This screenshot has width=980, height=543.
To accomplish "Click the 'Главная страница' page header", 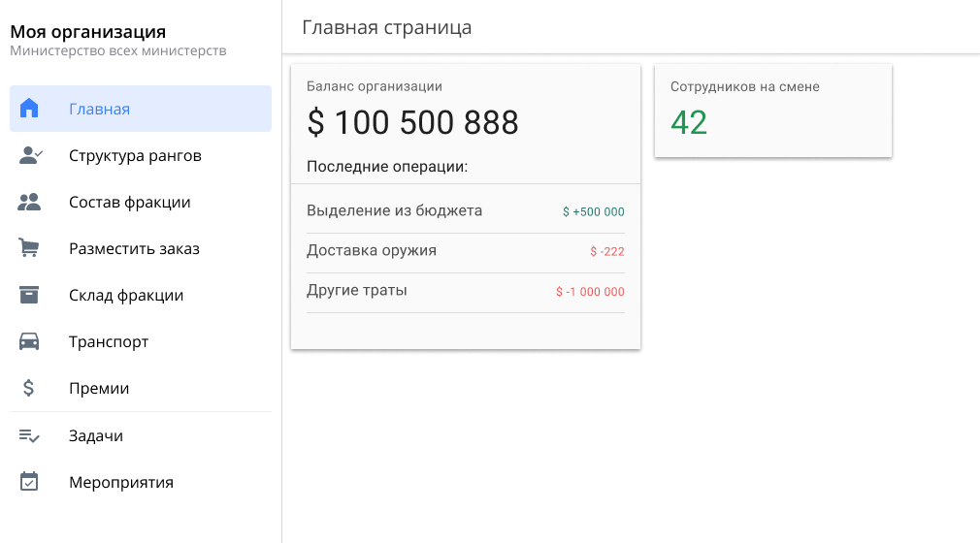I will click(x=387, y=27).
